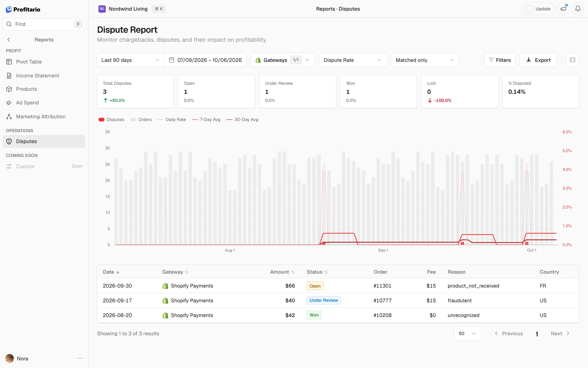Viewport: 588px width, 368px height.
Task: Click the Nordwind Living NL avatar
Action: pyautogui.click(x=102, y=9)
